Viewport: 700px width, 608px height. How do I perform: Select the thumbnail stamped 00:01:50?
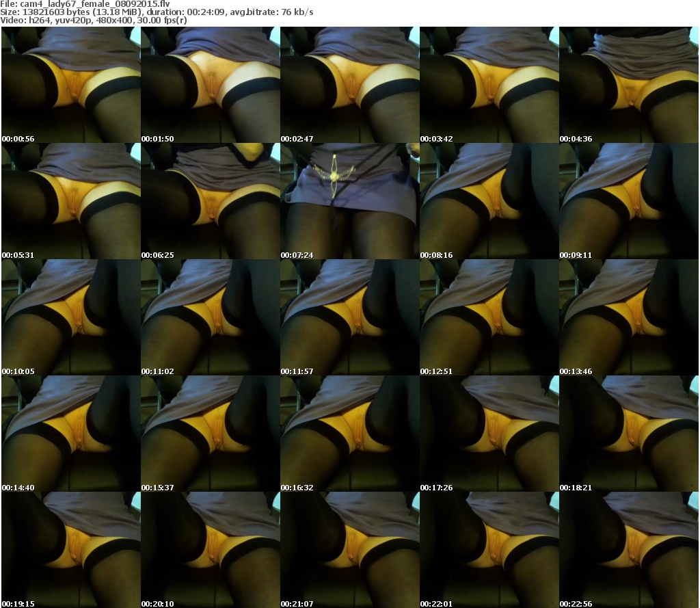[211, 85]
